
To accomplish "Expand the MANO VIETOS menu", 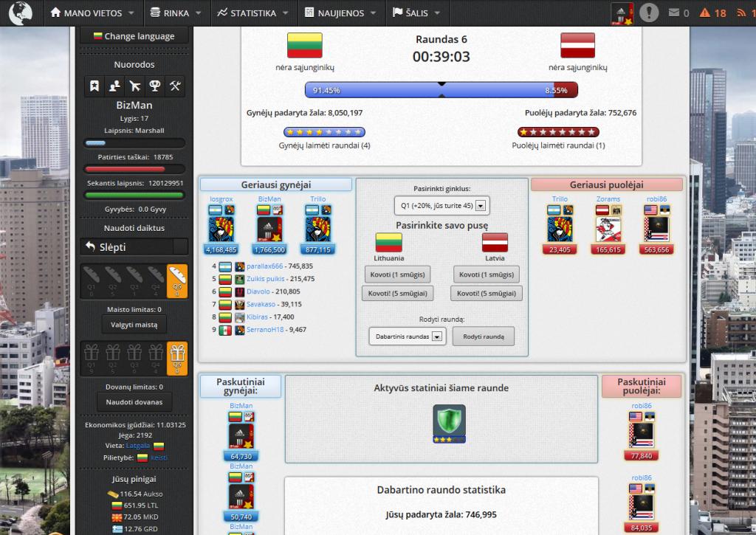I will click(92, 13).
